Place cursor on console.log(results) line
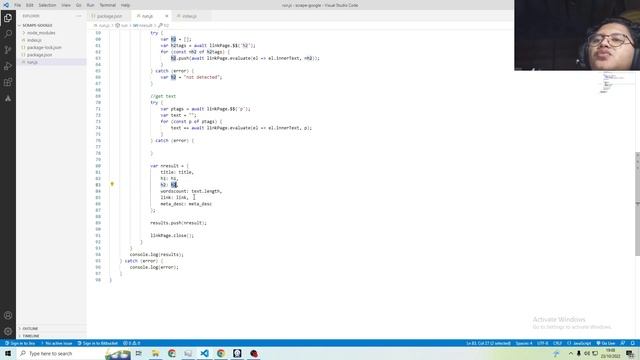The width and height of the screenshot is (640, 360). 157,255
